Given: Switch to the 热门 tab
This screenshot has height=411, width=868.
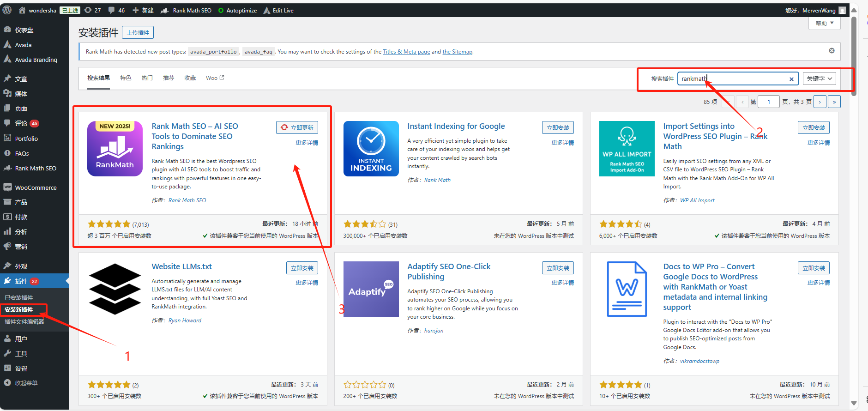Looking at the screenshot, I should pyautogui.click(x=147, y=78).
